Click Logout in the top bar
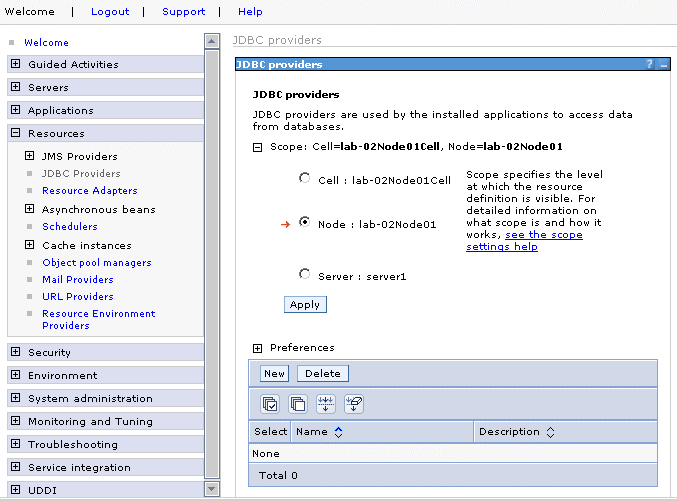677x501 pixels. tap(110, 12)
